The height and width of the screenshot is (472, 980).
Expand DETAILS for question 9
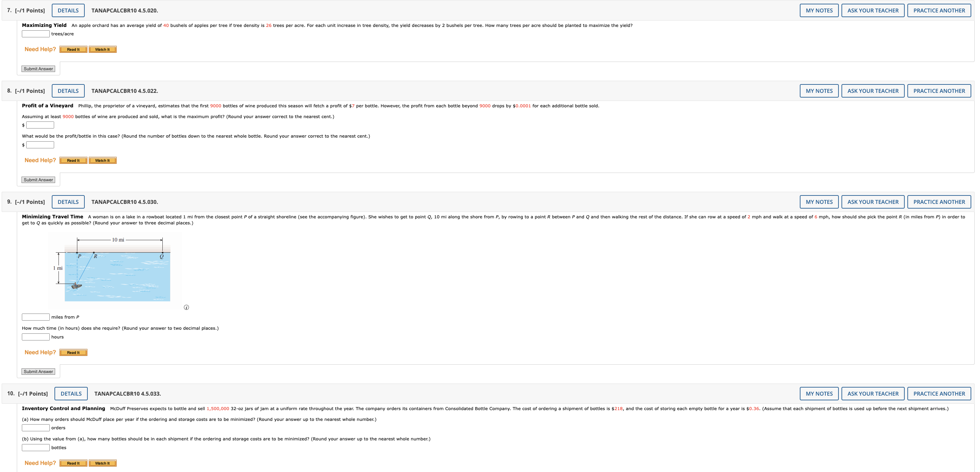(x=68, y=202)
